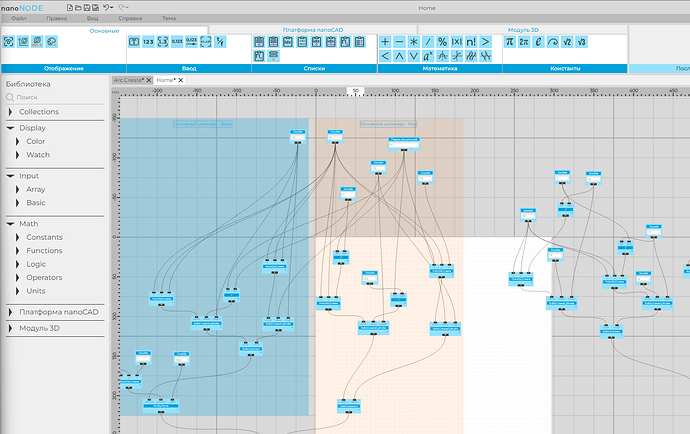This screenshot has height=434, width=690.
Task: Click the 2π constant icon
Action: (x=523, y=42)
